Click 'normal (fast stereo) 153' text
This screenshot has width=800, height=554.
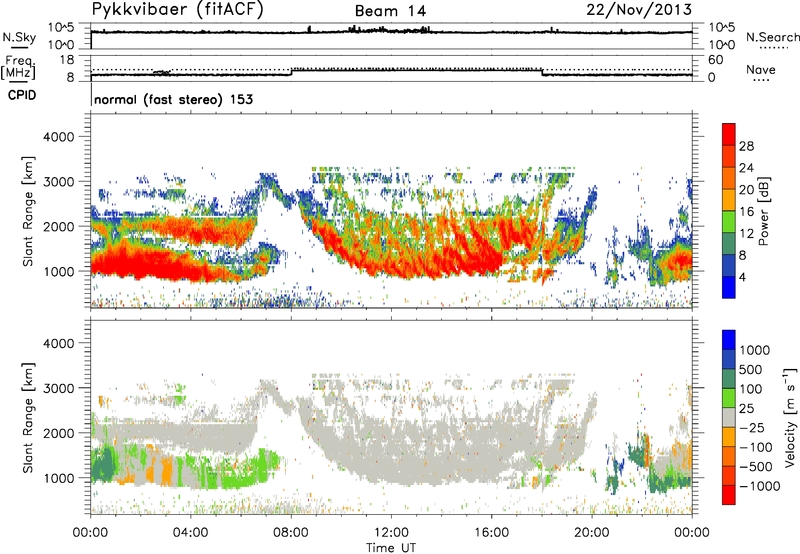173,99
